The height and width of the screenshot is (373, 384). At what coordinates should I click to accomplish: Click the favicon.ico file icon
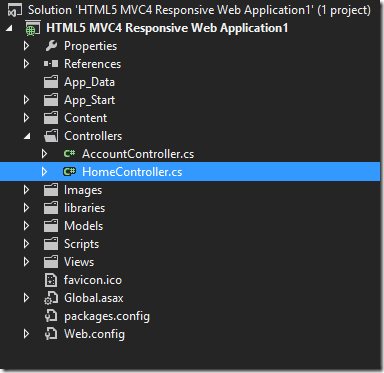tap(51, 280)
